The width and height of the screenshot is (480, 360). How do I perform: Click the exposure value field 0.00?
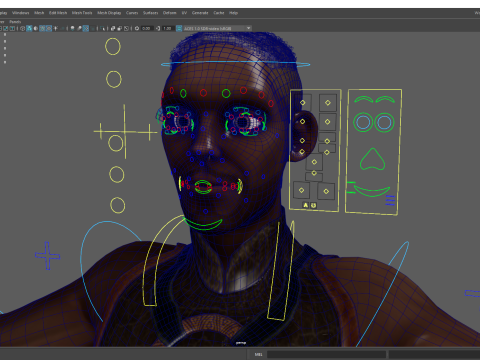147,28
